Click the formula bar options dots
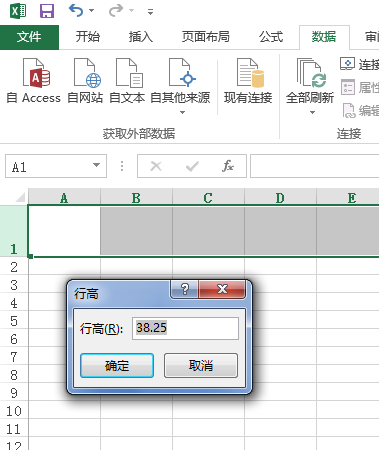 122,166
